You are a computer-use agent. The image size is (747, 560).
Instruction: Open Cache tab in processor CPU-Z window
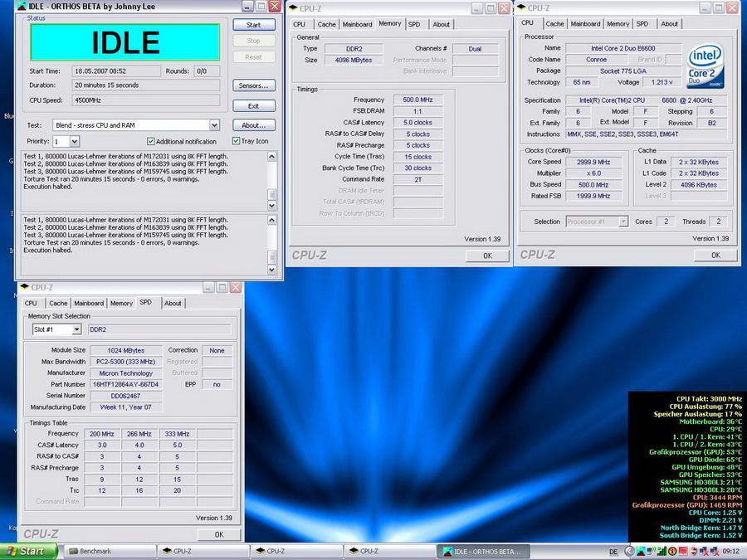point(554,24)
